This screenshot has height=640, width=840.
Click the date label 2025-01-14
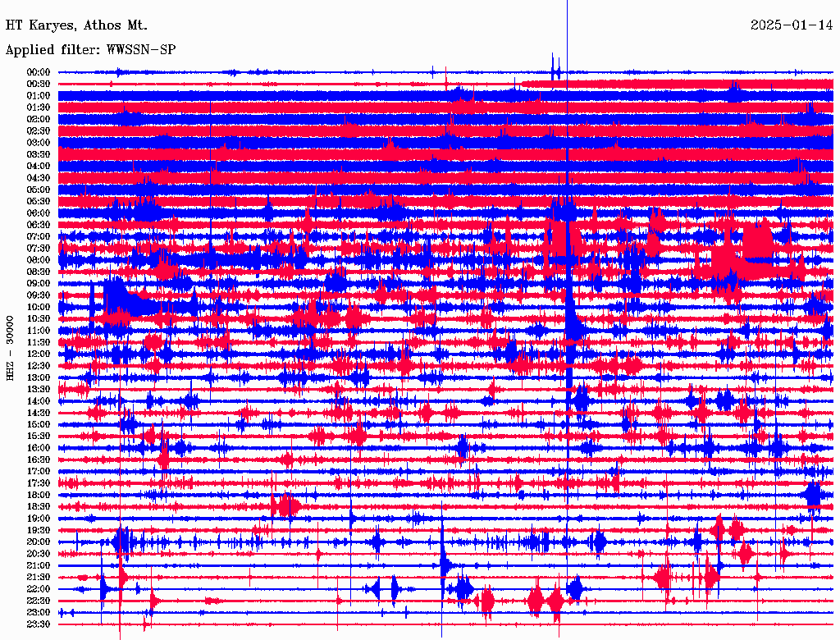792,25
